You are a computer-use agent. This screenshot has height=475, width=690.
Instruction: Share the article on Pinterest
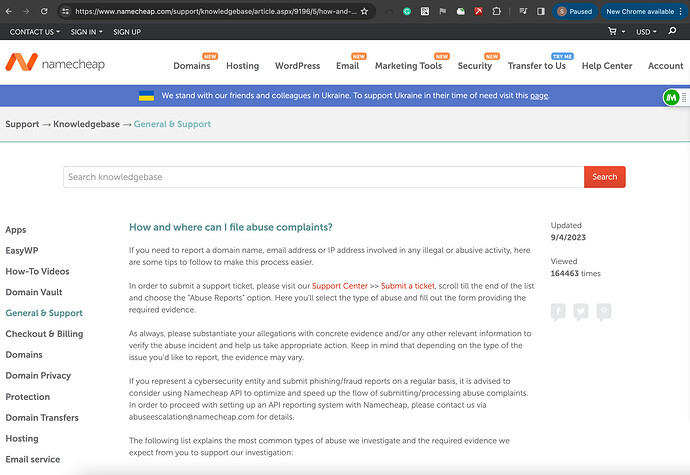(x=604, y=312)
